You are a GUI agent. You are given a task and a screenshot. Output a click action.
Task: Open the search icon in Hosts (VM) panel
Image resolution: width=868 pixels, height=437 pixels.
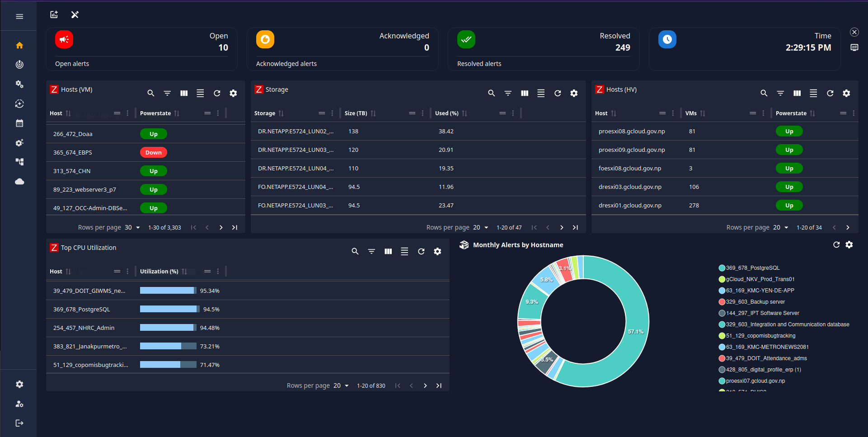[x=150, y=93]
